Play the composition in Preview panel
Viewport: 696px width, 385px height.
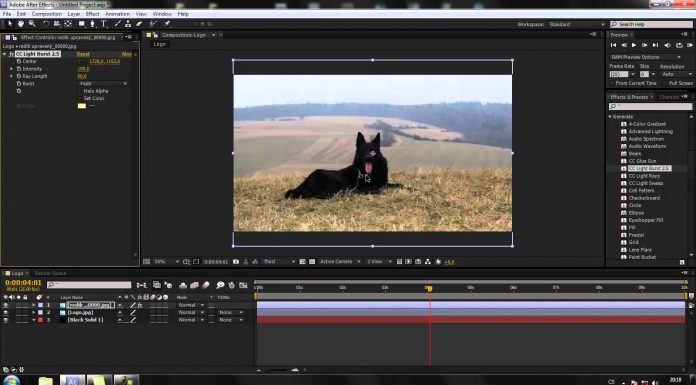pos(634,45)
